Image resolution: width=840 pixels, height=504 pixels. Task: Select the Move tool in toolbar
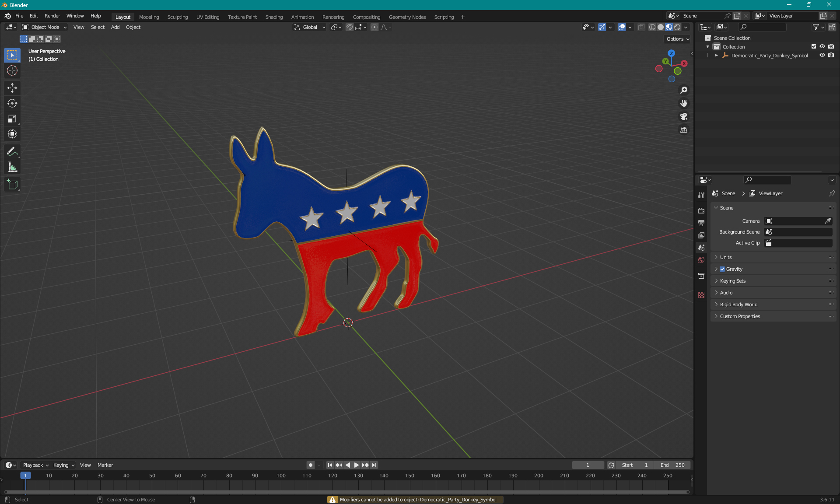click(x=12, y=88)
